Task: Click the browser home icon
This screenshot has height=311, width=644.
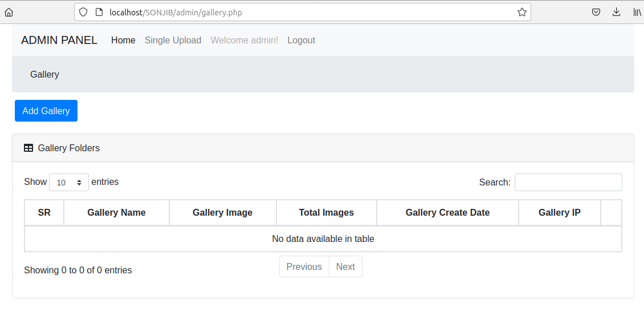Action: [9, 13]
